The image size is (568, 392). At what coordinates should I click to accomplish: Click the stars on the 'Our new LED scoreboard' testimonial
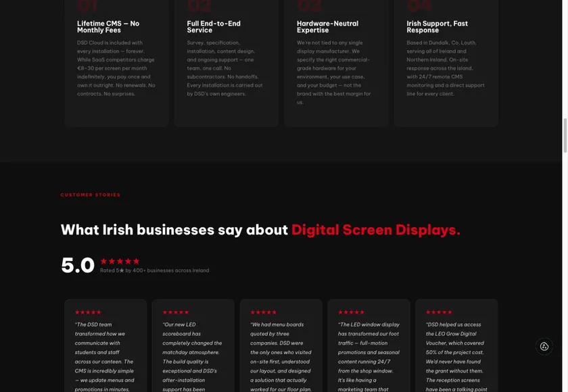[176, 312]
